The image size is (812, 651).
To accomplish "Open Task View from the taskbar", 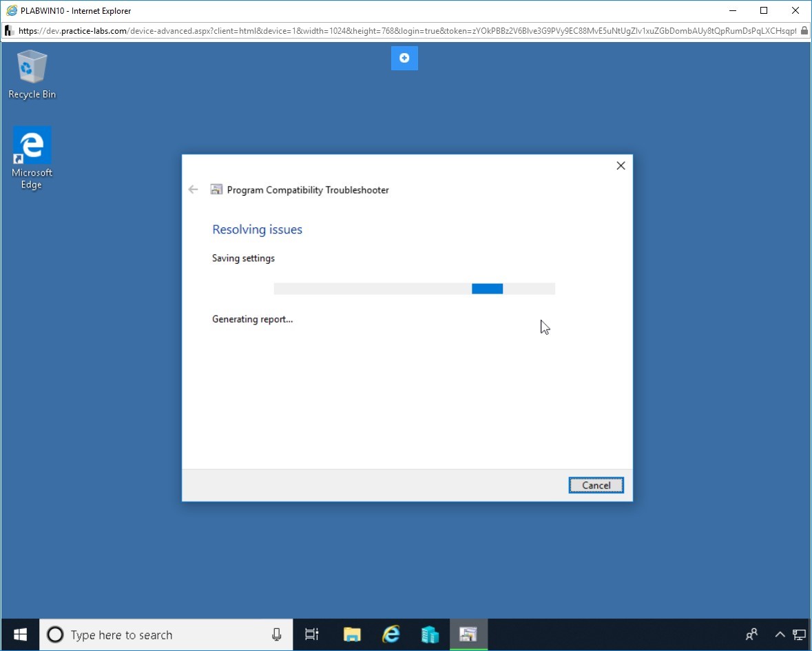I will [x=312, y=634].
